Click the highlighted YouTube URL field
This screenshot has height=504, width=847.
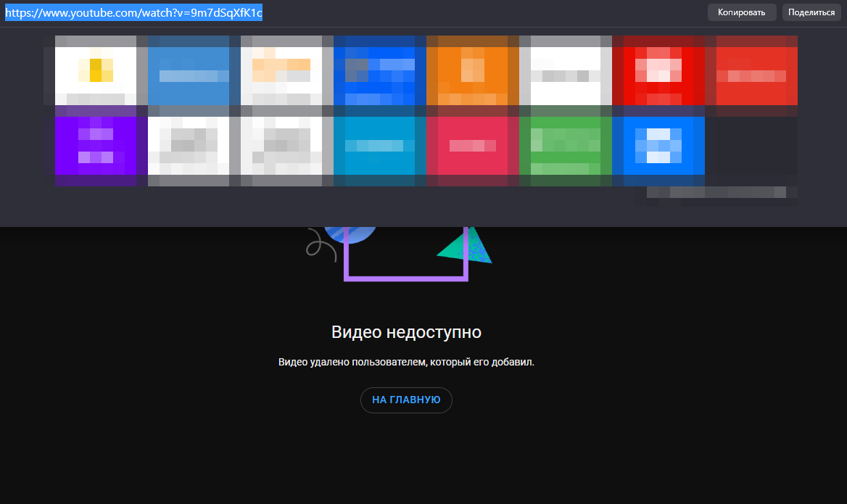click(133, 12)
